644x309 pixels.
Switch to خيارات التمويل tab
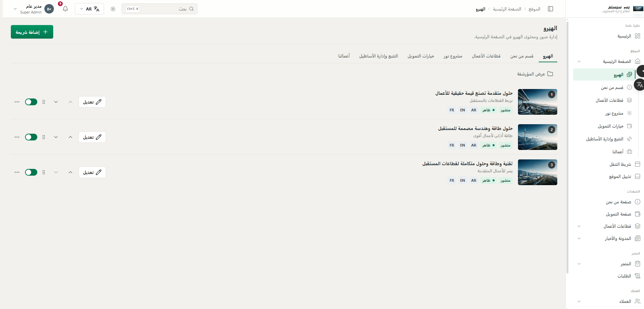(421, 56)
